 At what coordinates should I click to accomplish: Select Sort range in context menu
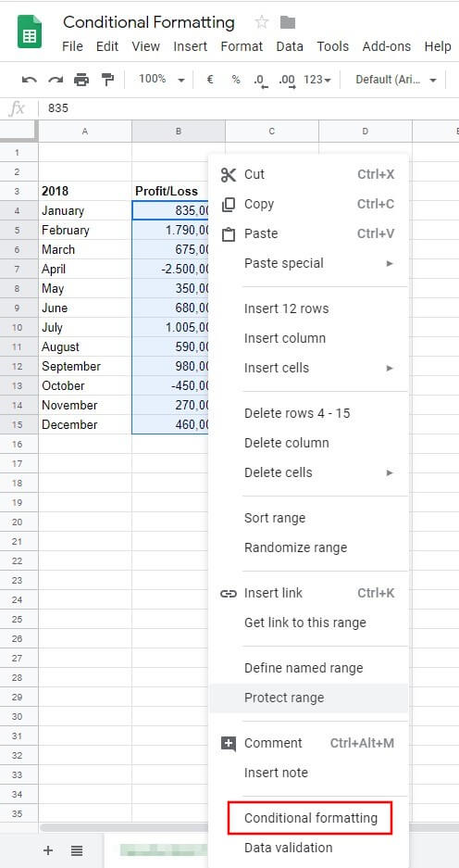coord(308,518)
